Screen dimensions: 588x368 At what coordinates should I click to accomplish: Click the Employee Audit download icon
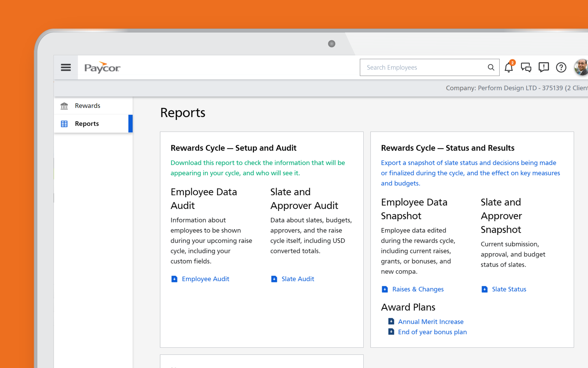(174, 279)
